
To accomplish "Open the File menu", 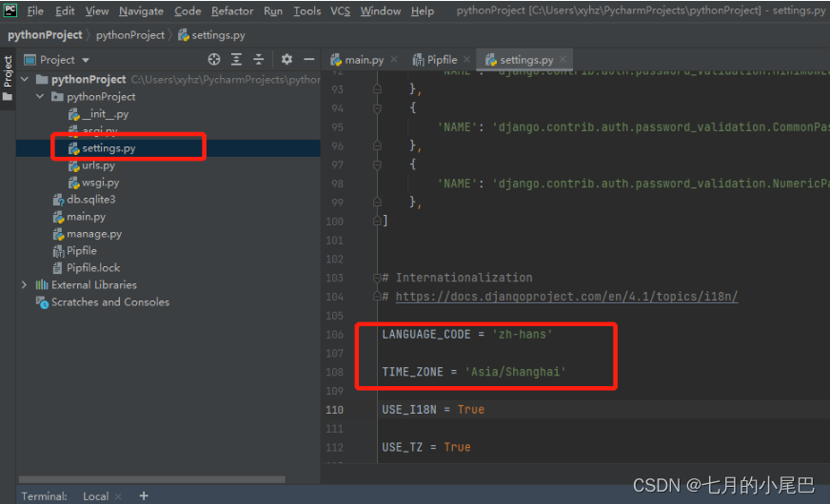I will tap(35, 10).
